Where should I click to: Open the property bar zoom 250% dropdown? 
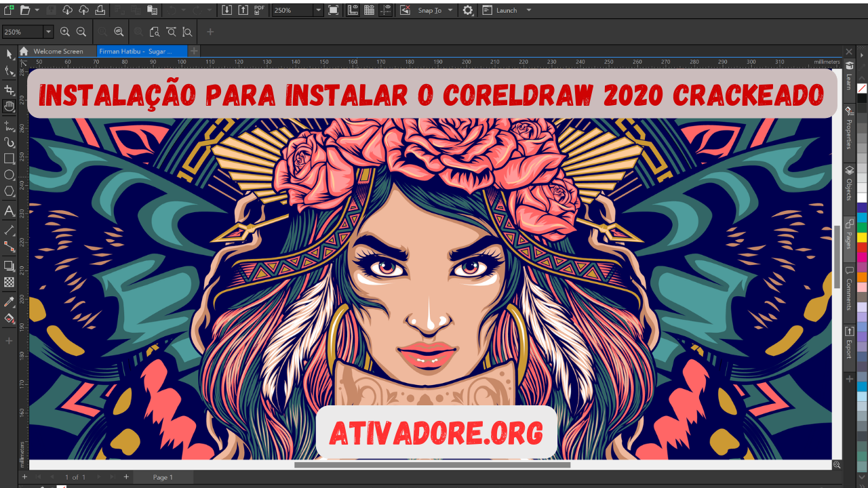point(48,32)
